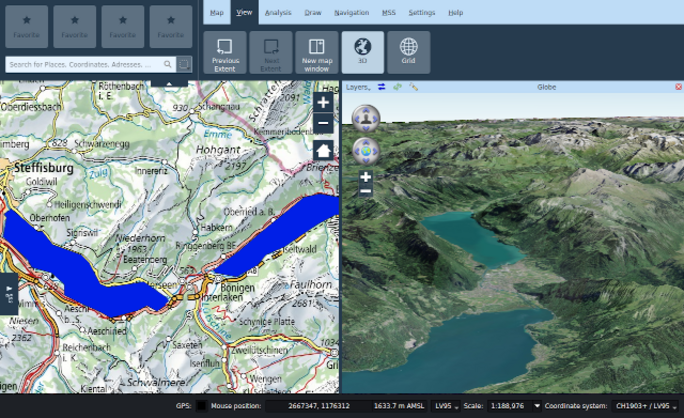Viewport: 684px width, 418px height.
Task: Zoom in on the 3D globe
Action: pyautogui.click(x=366, y=177)
